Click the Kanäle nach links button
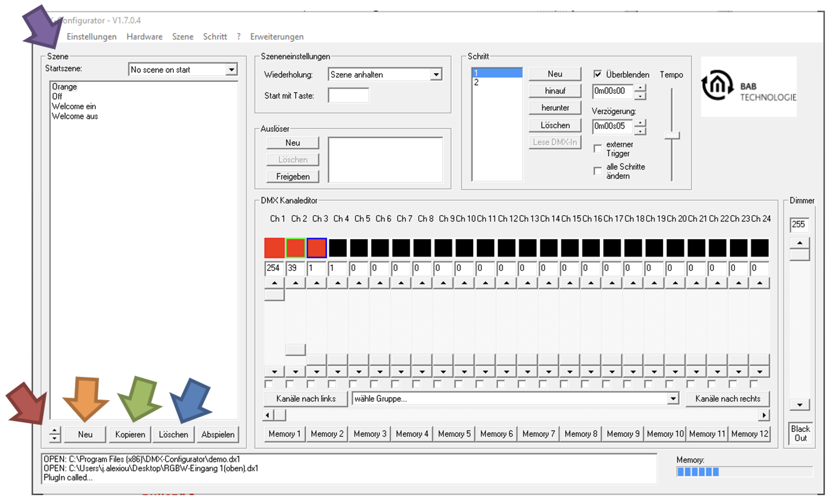The width and height of the screenshot is (835, 504). pyautogui.click(x=306, y=399)
